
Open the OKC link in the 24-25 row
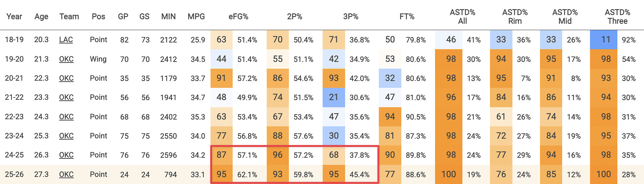pos(66,155)
